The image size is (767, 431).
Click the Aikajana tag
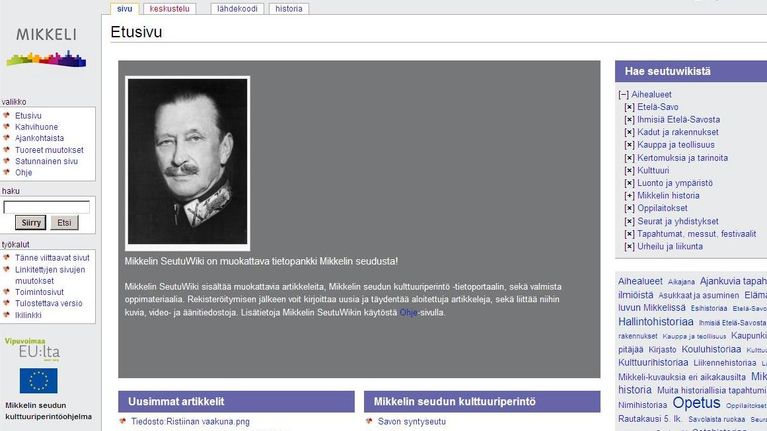pos(681,282)
